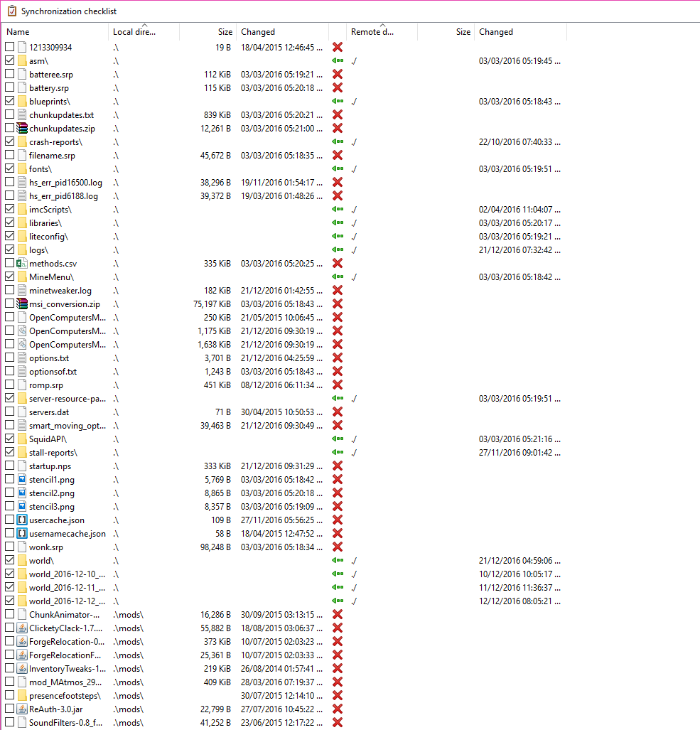Click the chunkupdates.zip archive icon

(x=21, y=129)
